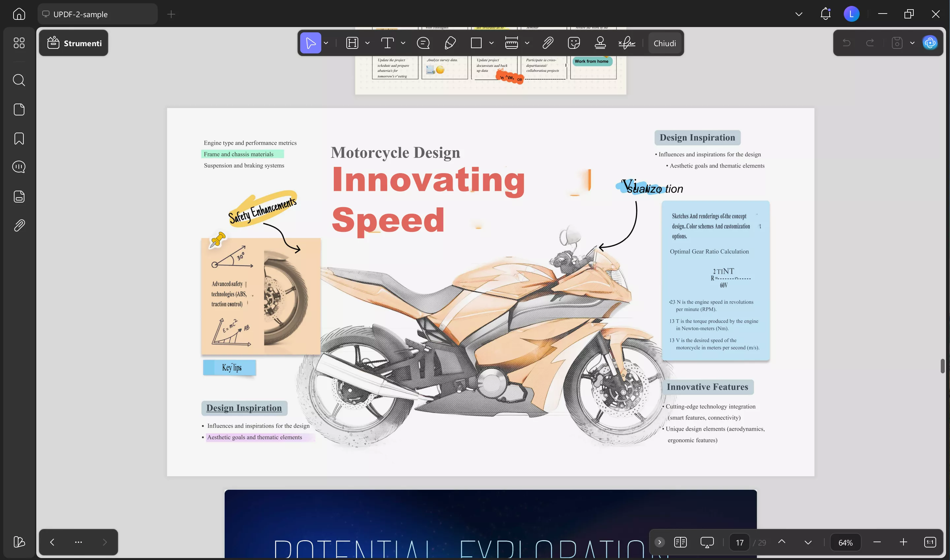Click the 64% zoom level field
Viewport: 950px width, 560px height.
tap(846, 542)
